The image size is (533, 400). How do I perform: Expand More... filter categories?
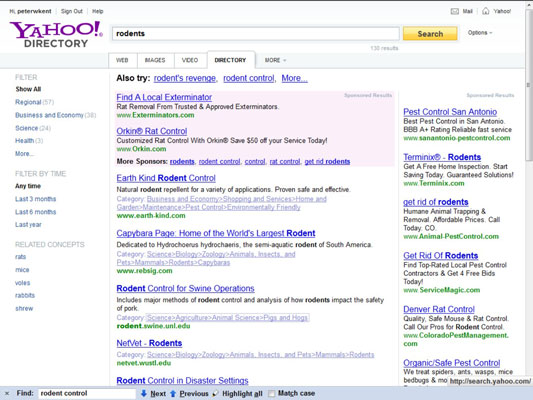24,154
